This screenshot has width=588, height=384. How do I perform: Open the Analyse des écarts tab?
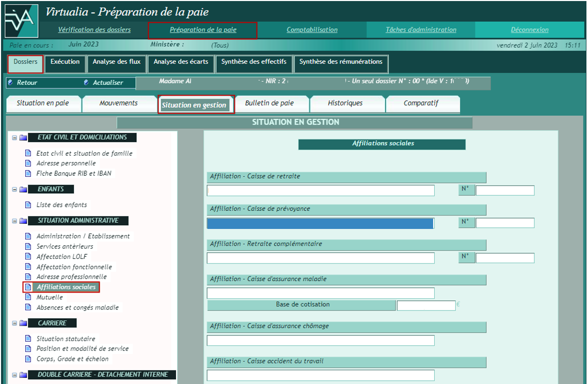181,62
